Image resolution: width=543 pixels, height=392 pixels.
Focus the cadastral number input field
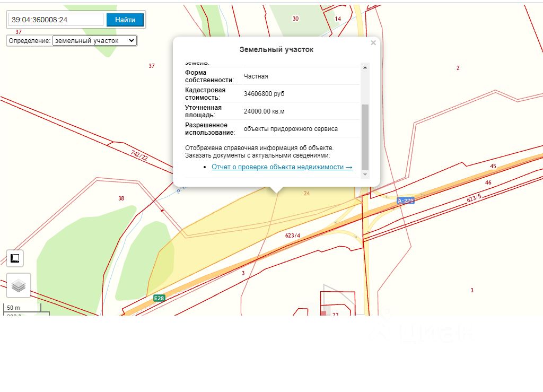pyautogui.click(x=56, y=20)
